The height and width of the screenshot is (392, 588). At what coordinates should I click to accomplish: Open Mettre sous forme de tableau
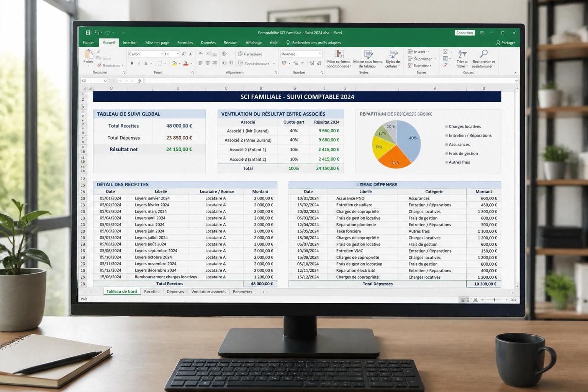(x=368, y=59)
